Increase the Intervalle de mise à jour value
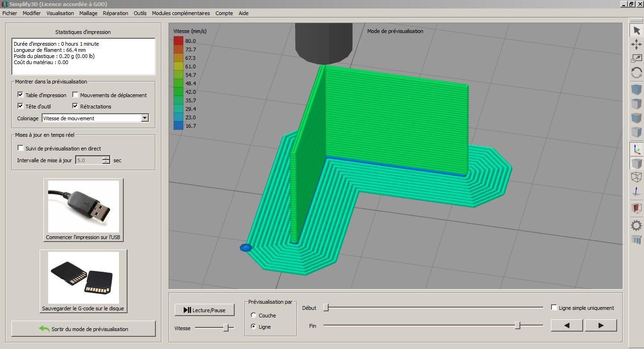Screen dimensions: 644x349 [x=106, y=158]
